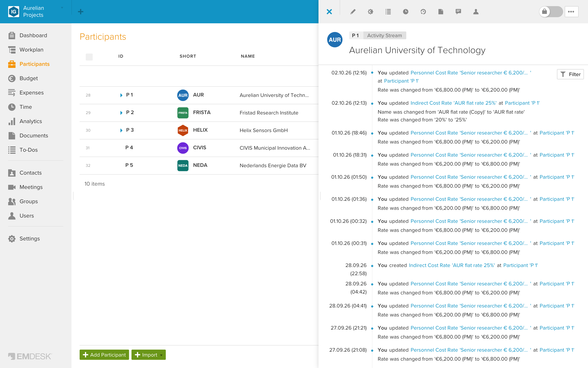This screenshot has height=368, width=588.
Task: Open the Import dropdown button
Action: tap(148, 355)
